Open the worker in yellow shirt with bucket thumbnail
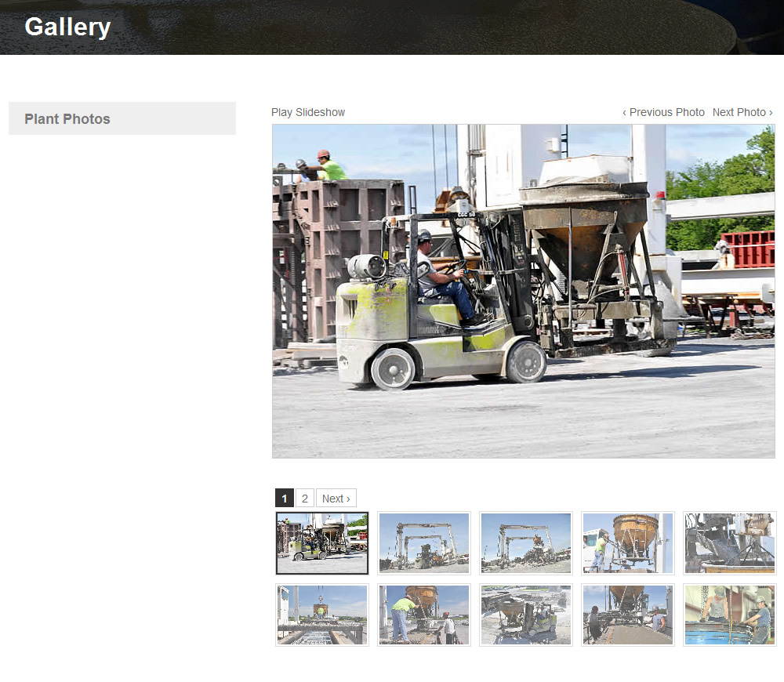 pos(424,615)
